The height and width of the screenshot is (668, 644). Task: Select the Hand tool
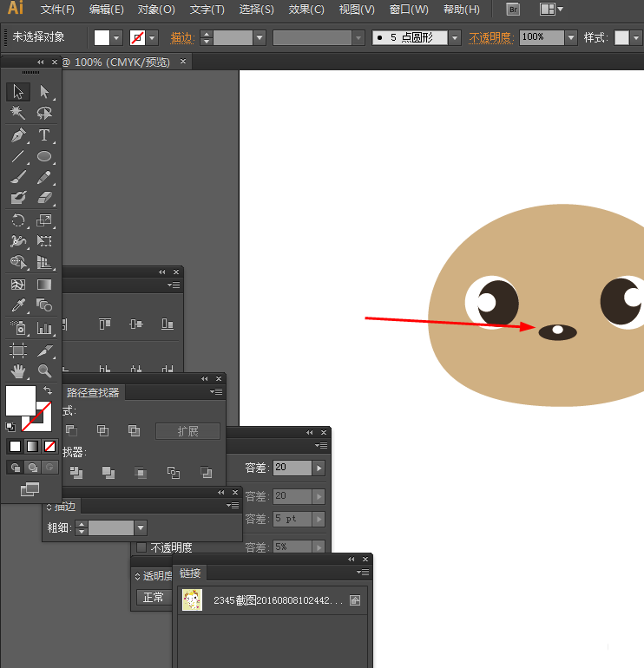18,371
